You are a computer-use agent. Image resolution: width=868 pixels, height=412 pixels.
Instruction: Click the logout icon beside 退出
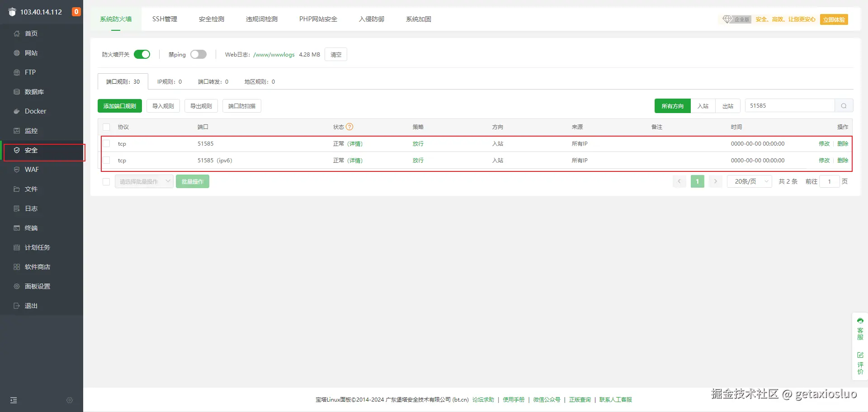tap(17, 306)
